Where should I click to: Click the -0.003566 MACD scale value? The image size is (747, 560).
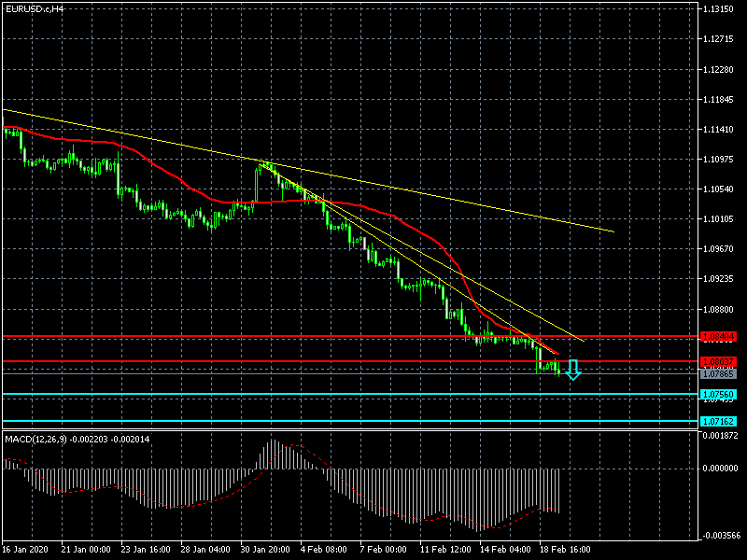pos(722,536)
